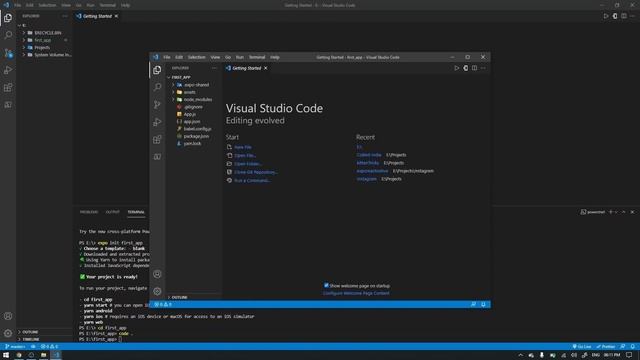
Task: Click notification bell in front window status bar
Action: (x=483, y=304)
